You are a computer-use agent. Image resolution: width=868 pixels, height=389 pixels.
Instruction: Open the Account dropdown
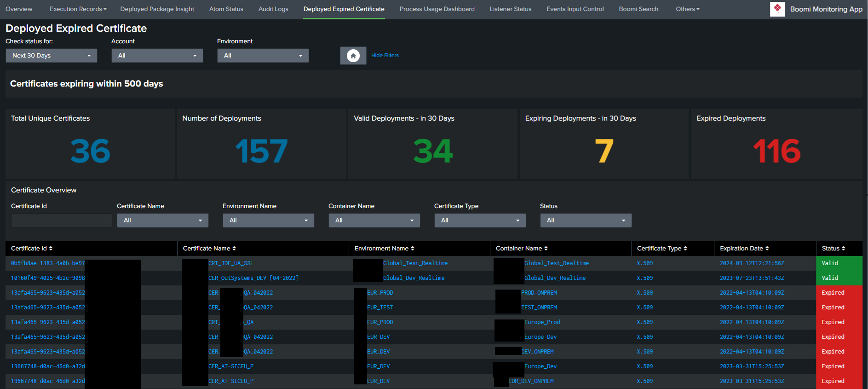(157, 56)
